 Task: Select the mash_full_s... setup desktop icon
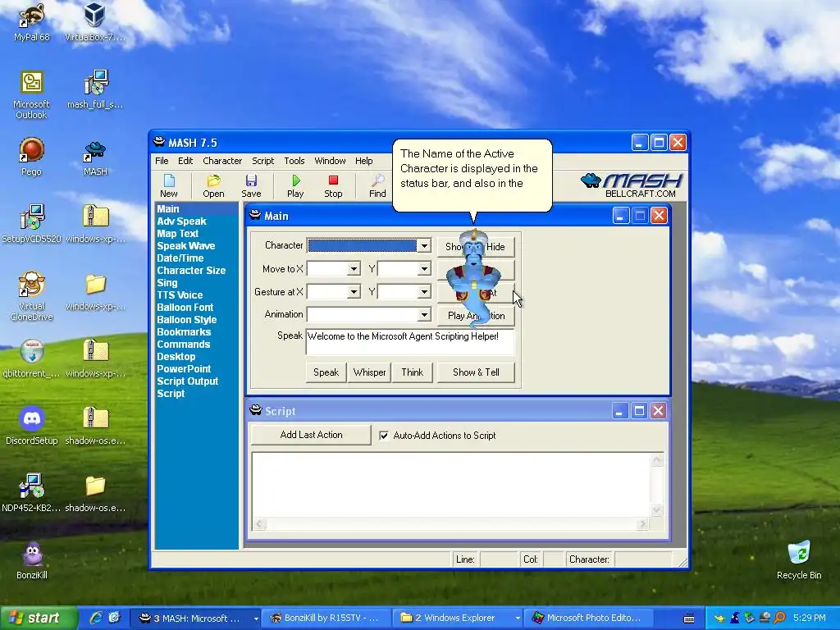click(x=95, y=89)
